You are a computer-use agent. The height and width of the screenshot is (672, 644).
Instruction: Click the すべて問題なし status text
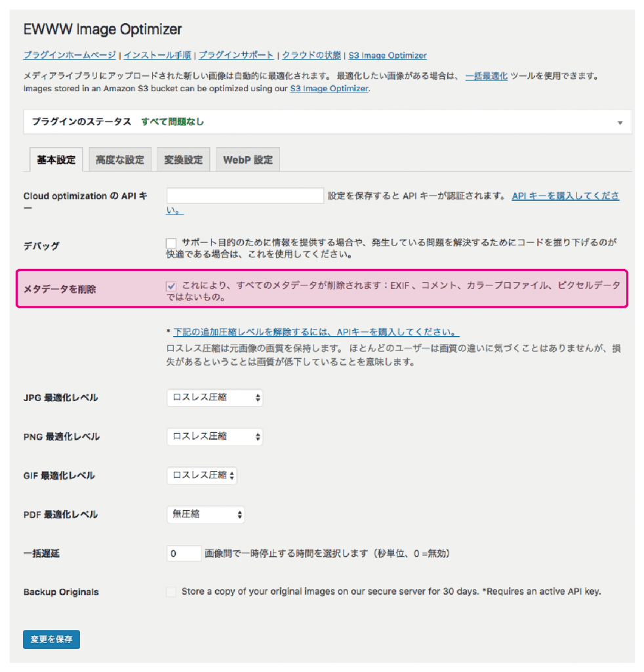pos(172,122)
